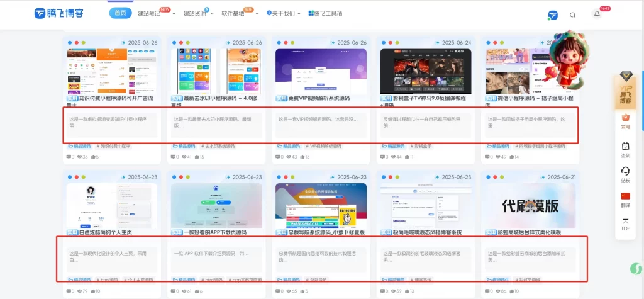The width and height of the screenshot is (644, 299).
Task: Click views icon on 总裁导航系统 card
Action: pos(289,291)
